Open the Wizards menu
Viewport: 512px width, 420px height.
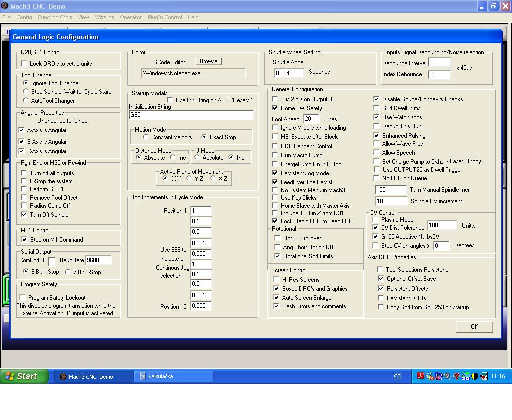tap(104, 17)
